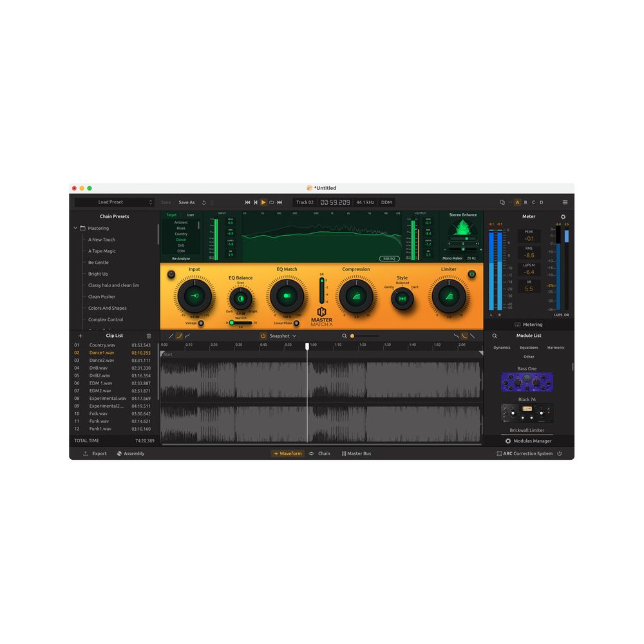Open Modules Manager with the gear icon

click(x=509, y=440)
